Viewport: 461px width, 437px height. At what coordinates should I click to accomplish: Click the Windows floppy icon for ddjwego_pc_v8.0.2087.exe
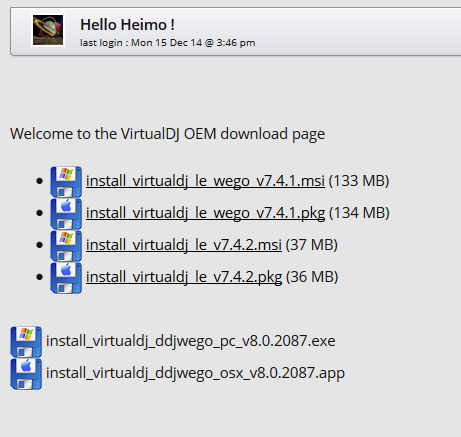click(x=26, y=342)
